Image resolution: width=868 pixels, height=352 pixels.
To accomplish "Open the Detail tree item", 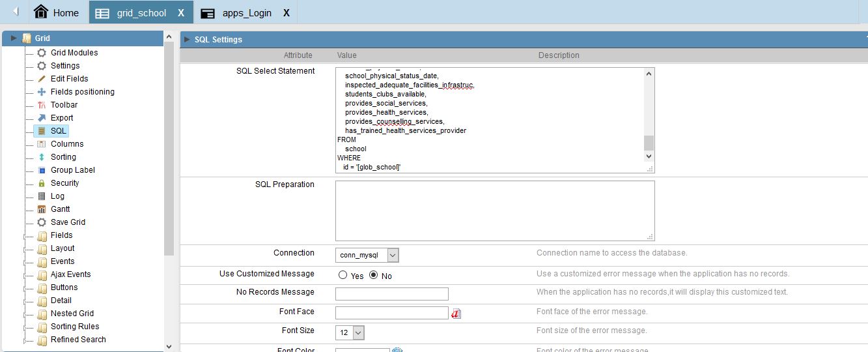I will click(x=61, y=301).
